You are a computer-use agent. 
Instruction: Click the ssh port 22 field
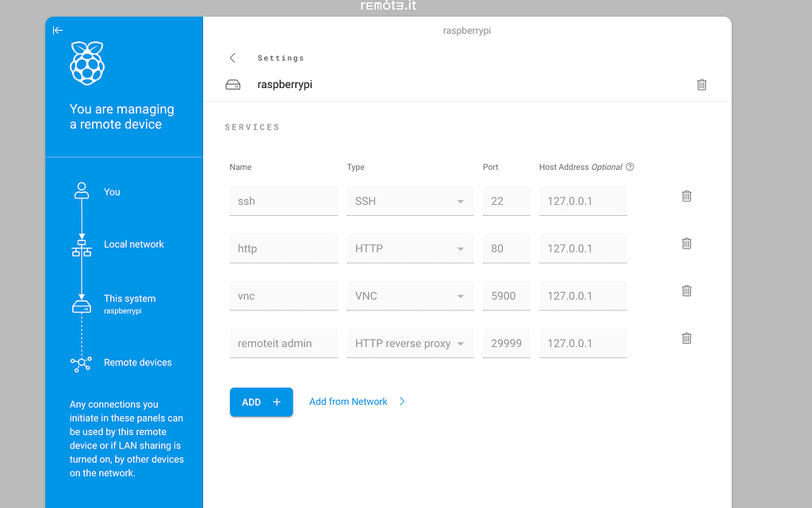coord(506,202)
